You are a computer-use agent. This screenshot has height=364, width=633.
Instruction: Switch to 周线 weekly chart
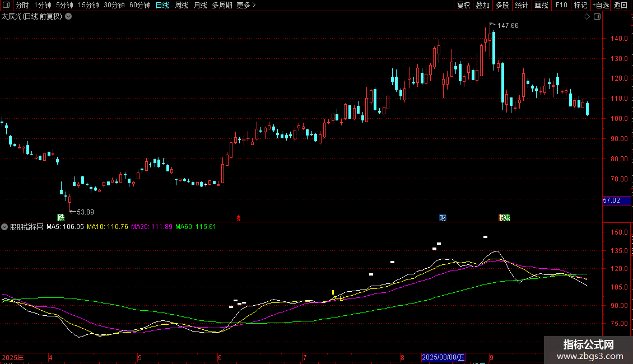pyautogui.click(x=181, y=5)
